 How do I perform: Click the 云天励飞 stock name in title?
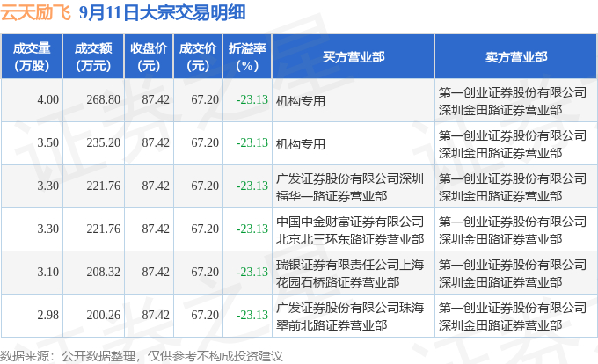click(x=35, y=12)
